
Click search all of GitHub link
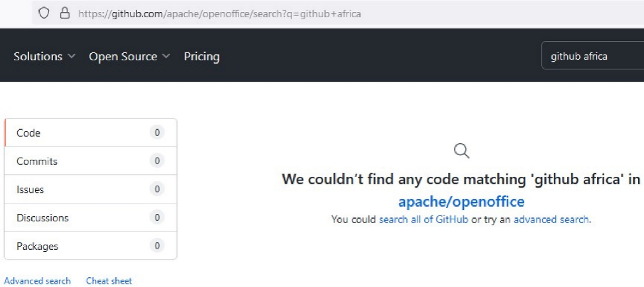423,219
